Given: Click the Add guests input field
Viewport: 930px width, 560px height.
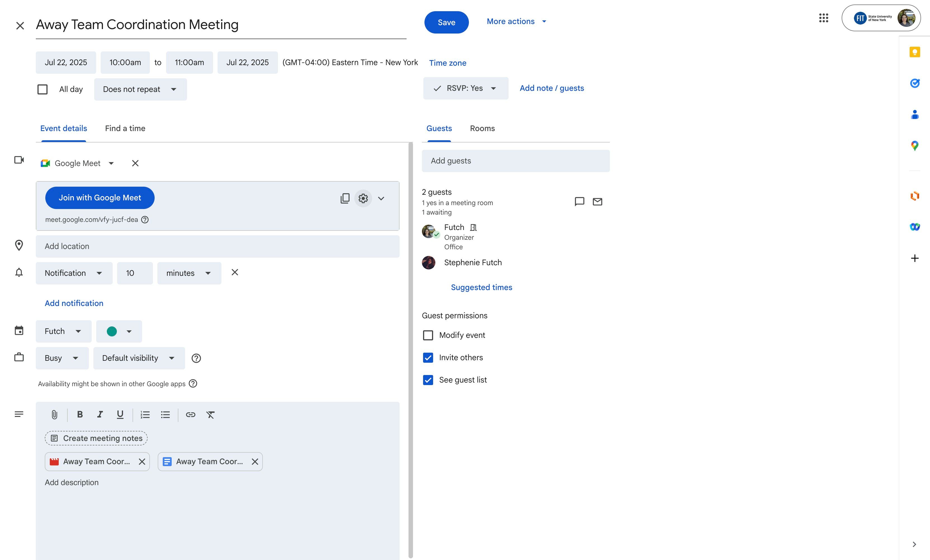Looking at the screenshot, I should [515, 161].
